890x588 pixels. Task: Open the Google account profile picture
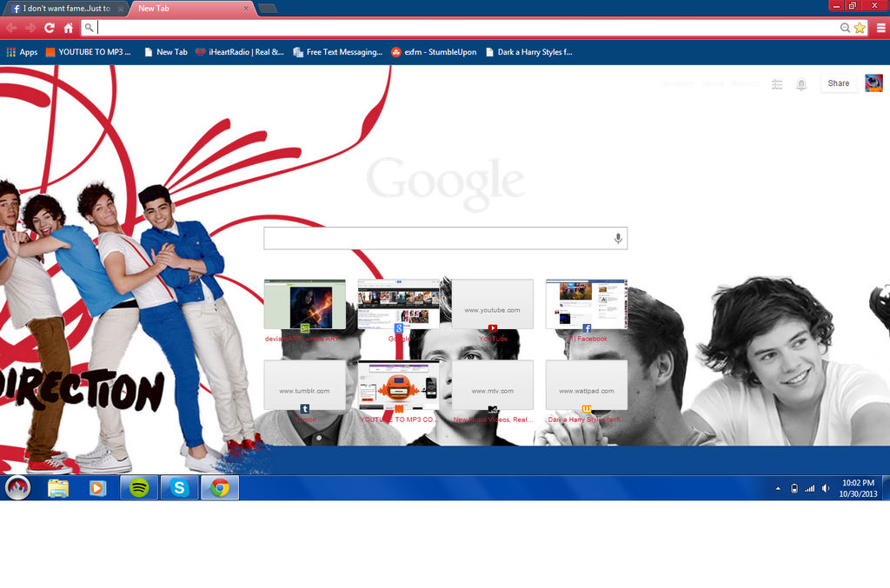(873, 83)
